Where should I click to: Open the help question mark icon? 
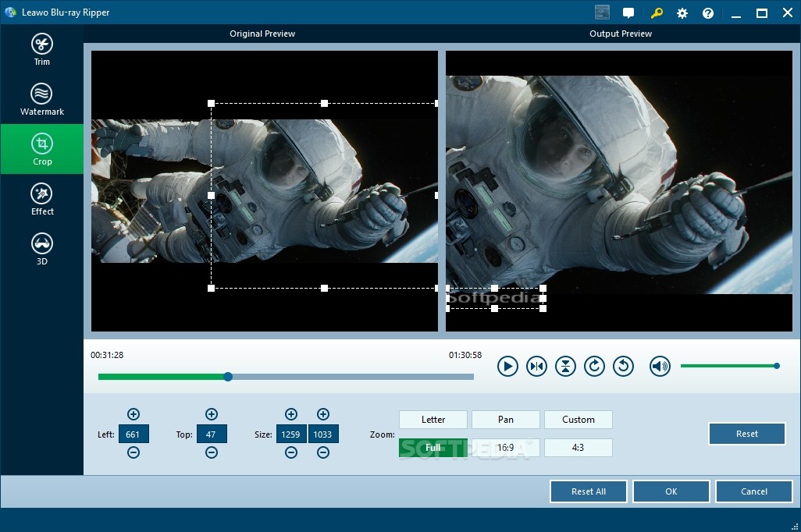707,13
